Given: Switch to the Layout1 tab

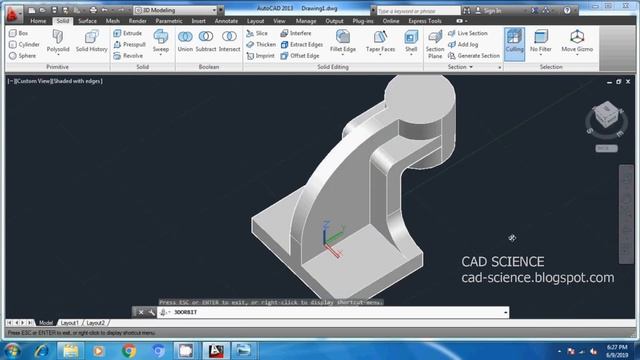Looking at the screenshot, I should pos(69,323).
